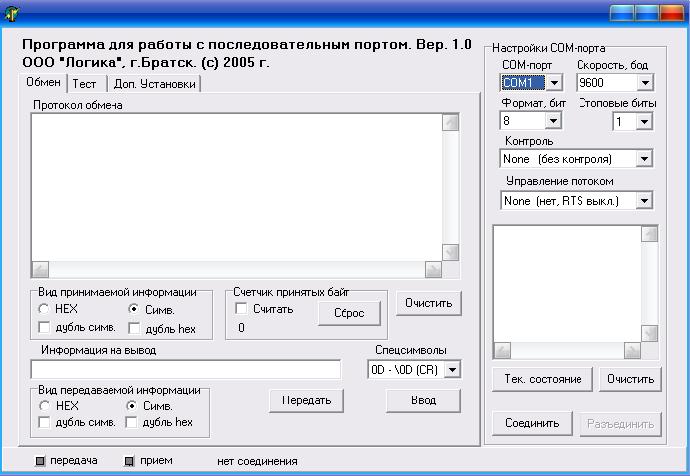Open the Стоповые биты dropdown
This screenshot has width=690, height=476.
(x=644, y=121)
